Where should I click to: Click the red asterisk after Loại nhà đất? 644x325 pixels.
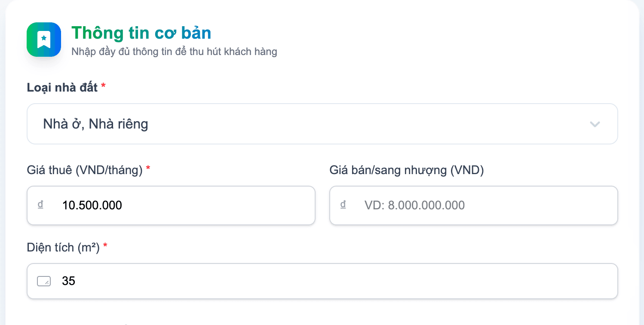click(x=103, y=87)
